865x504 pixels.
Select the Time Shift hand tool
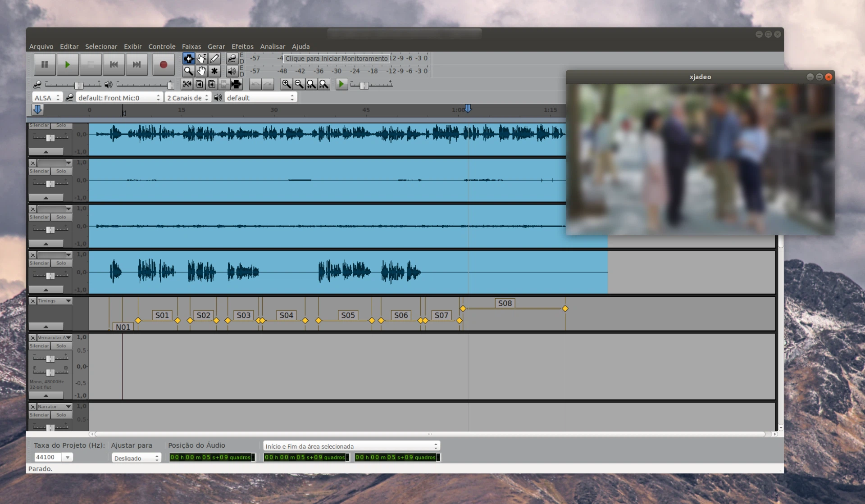[x=201, y=71]
